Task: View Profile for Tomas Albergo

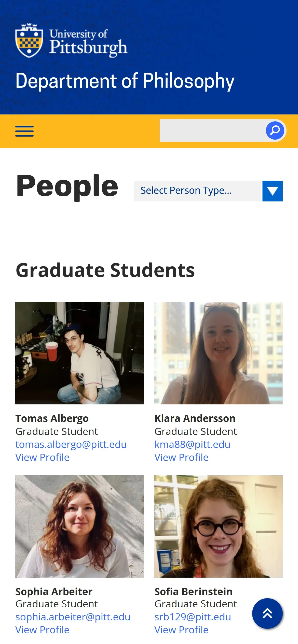Action: point(42,457)
